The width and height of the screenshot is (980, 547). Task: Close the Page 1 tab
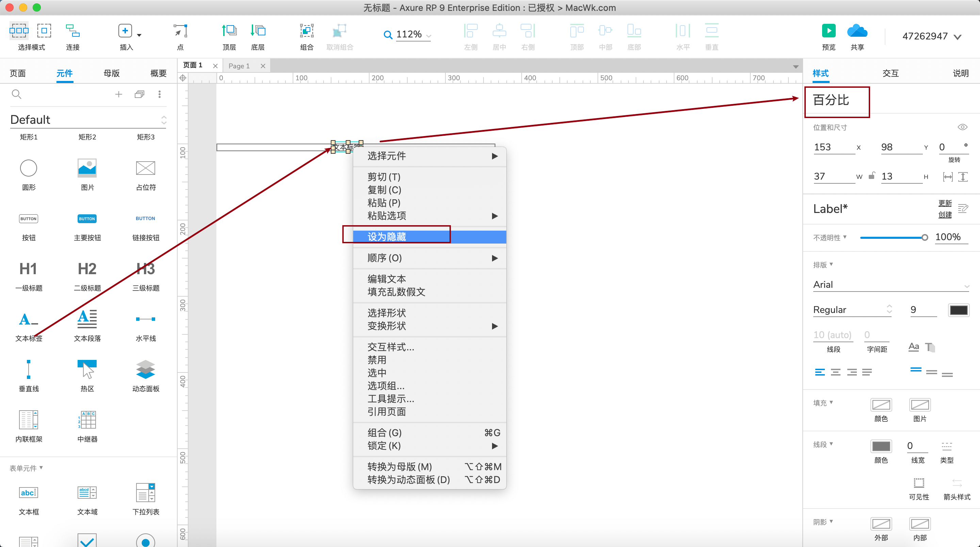(x=263, y=66)
